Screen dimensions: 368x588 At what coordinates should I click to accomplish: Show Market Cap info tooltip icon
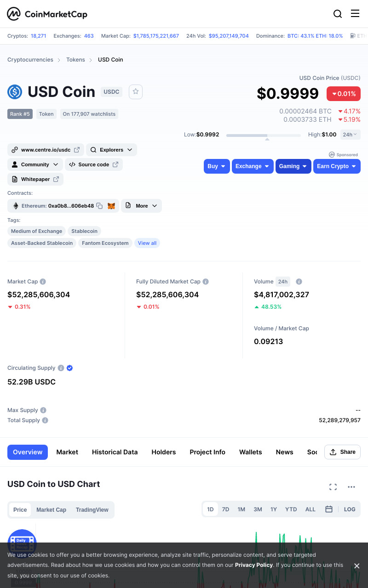tap(43, 282)
